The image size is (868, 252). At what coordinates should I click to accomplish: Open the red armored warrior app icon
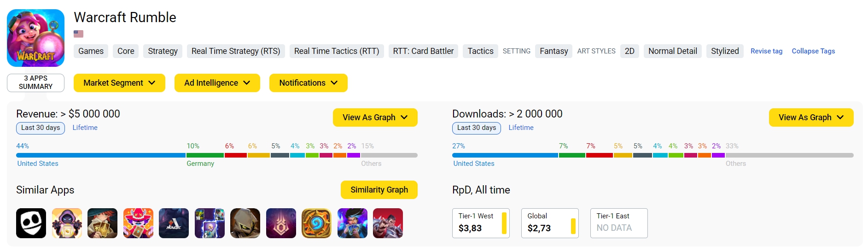pos(388,223)
